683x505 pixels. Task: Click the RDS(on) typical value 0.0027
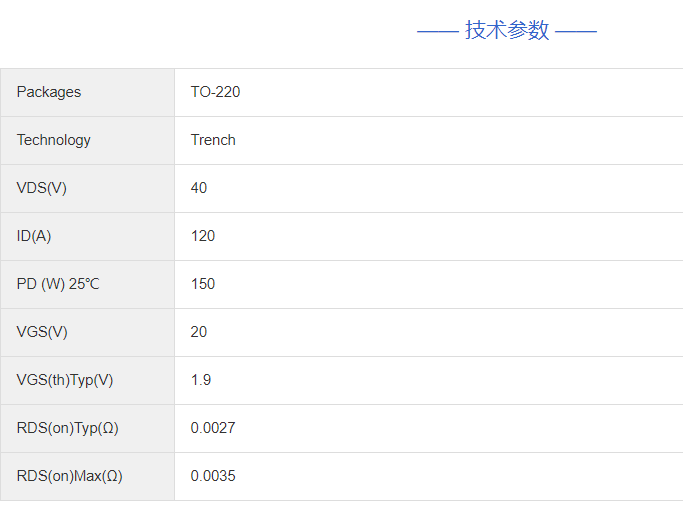[x=213, y=428]
